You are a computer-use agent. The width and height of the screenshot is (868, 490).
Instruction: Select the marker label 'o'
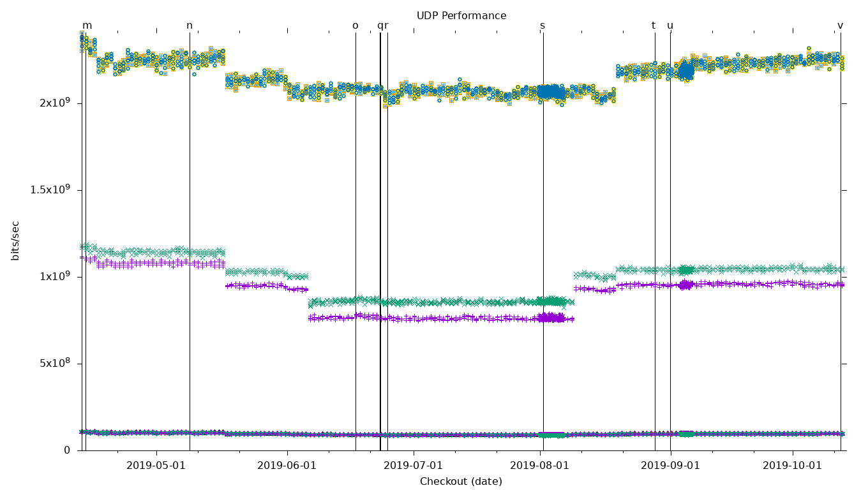point(355,26)
